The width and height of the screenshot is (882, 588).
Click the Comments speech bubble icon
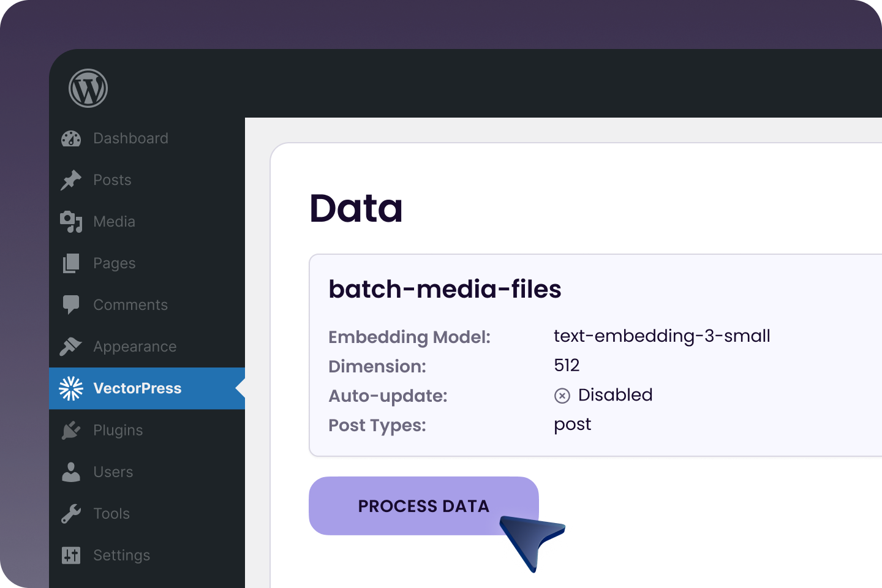(71, 305)
